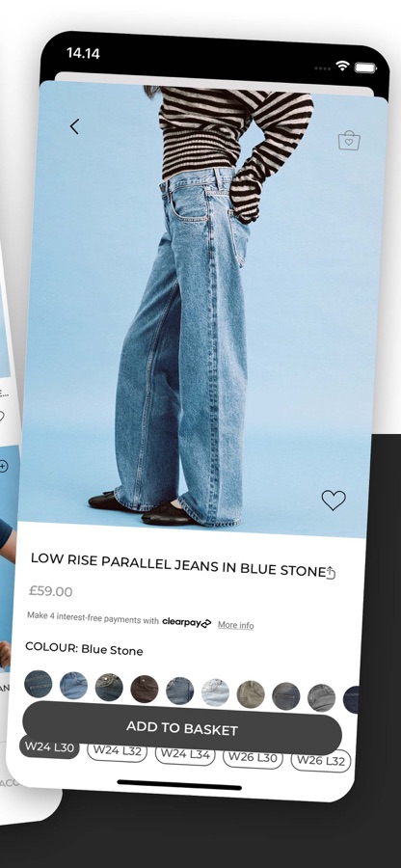Choose size W26 L32
This screenshot has width=401, height=868.
[x=321, y=760]
